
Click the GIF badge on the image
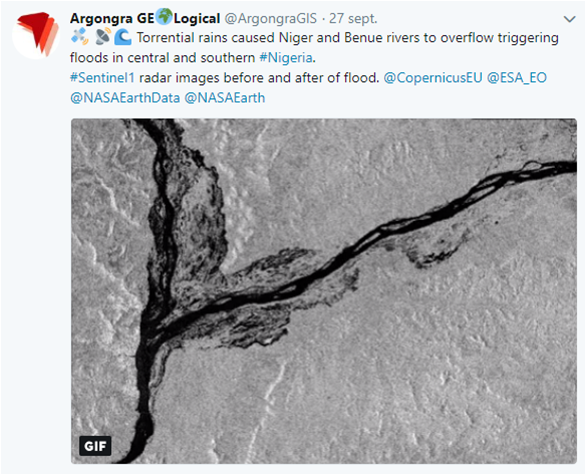pos(95,446)
